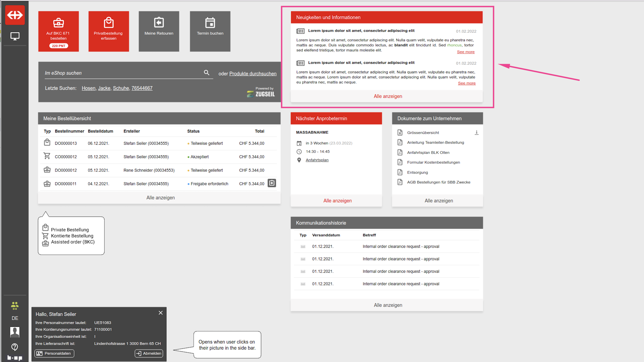
Task: Expand the first news item via See more
Action: tap(466, 52)
